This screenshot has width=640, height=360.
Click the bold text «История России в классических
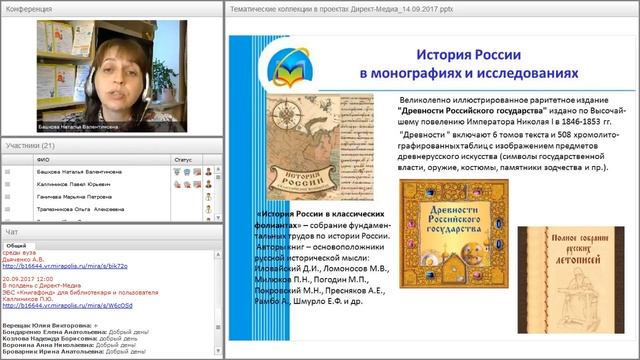[x=320, y=214]
